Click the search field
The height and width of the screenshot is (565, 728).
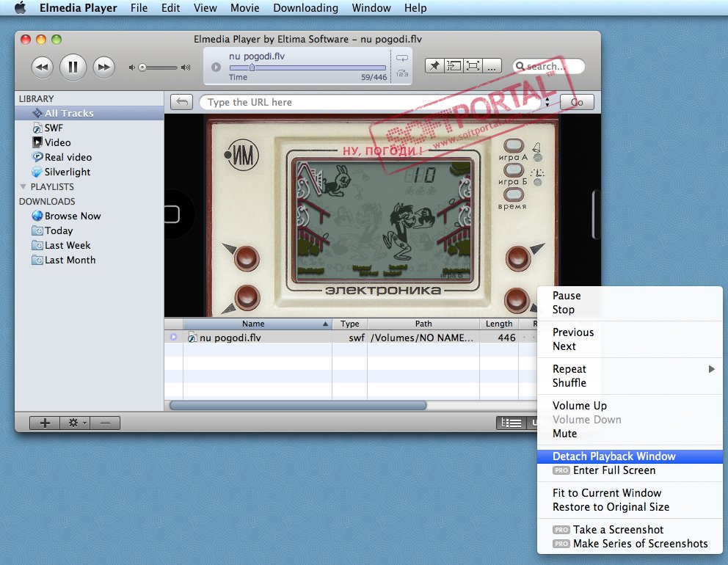(548, 66)
